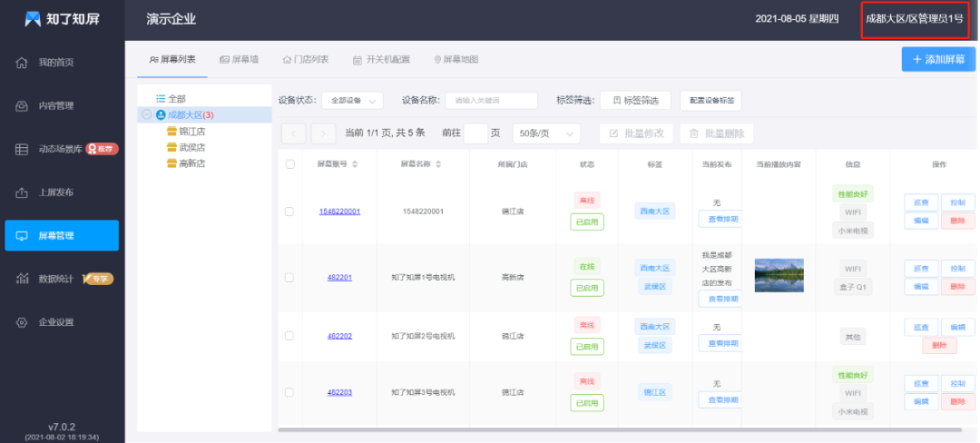Click the 添加屏幕 button
Screen dimensions: 980x443
938,59
